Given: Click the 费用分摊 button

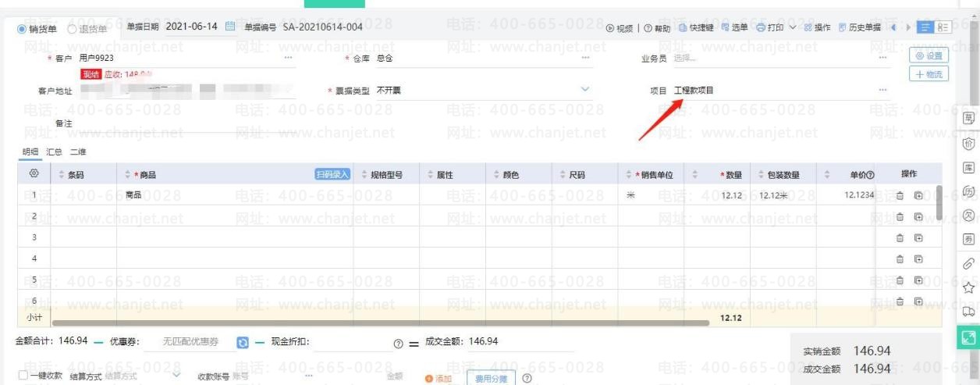Looking at the screenshot, I should coord(492,378).
